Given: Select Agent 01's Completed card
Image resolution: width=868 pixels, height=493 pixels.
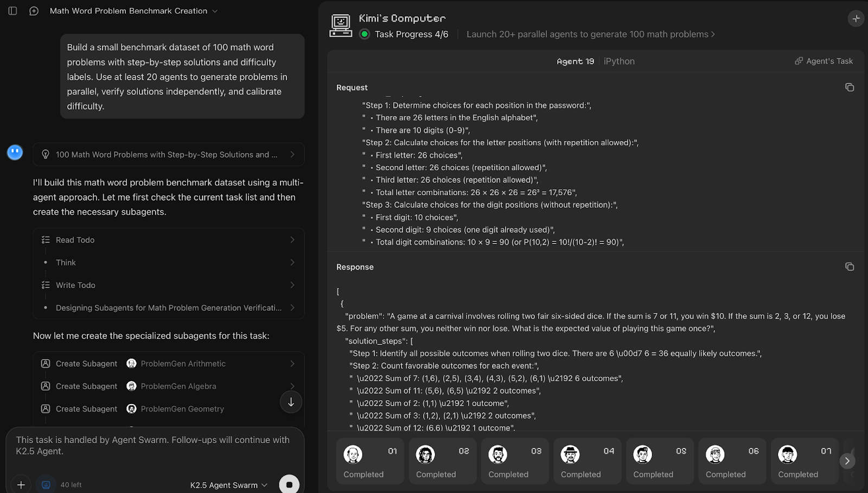Looking at the screenshot, I should pos(369,461).
